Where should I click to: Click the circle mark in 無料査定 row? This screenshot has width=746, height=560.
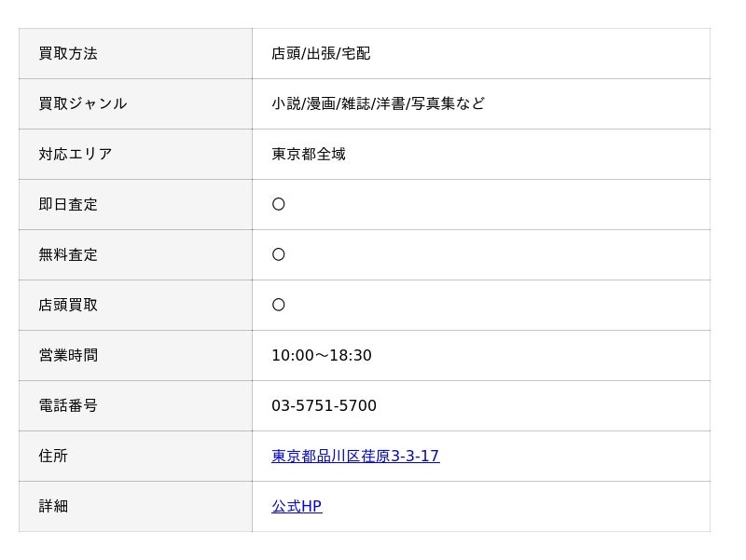[279, 254]
